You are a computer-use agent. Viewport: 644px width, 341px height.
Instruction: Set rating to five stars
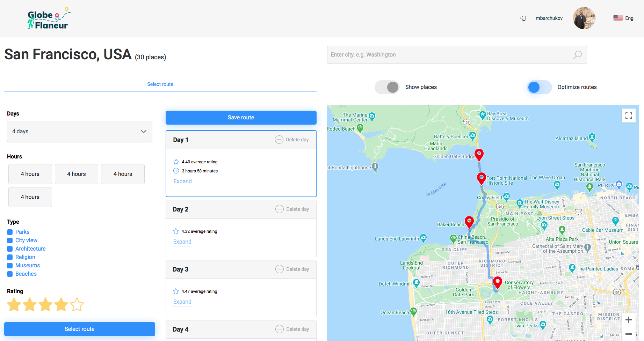[77, 304]
